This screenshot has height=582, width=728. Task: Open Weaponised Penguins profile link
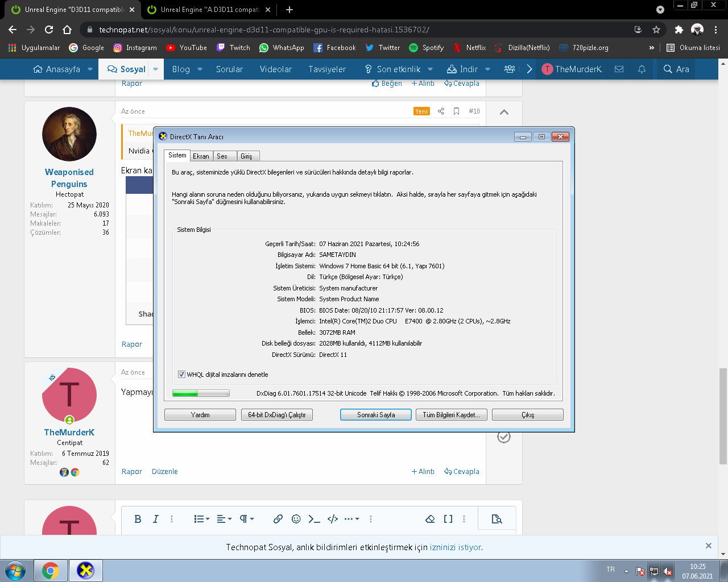coord(69,178)
